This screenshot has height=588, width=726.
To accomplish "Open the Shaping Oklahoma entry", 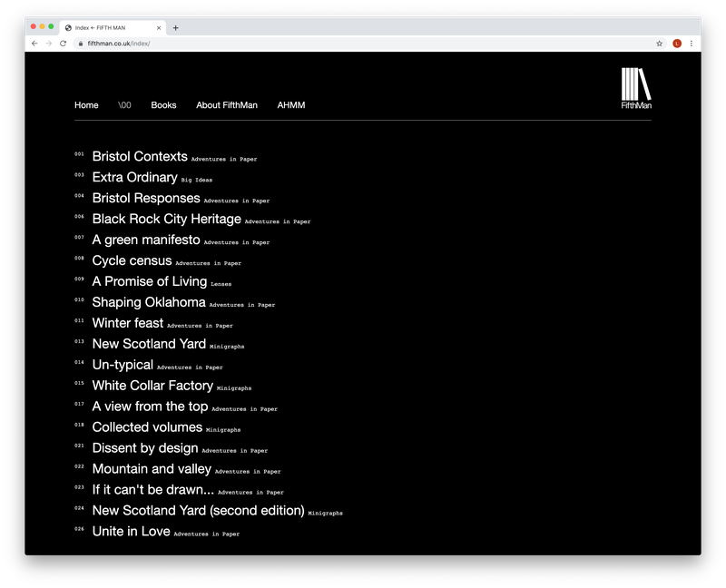I will (149, 302).
